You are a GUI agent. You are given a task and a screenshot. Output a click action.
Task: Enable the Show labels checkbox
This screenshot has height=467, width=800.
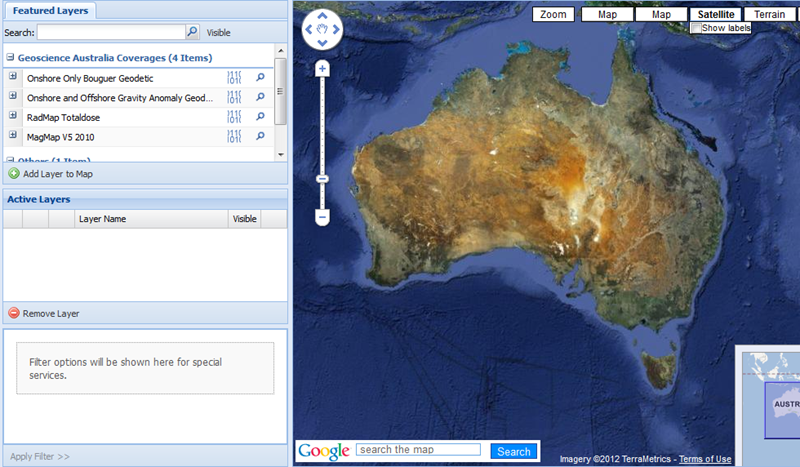695,29
